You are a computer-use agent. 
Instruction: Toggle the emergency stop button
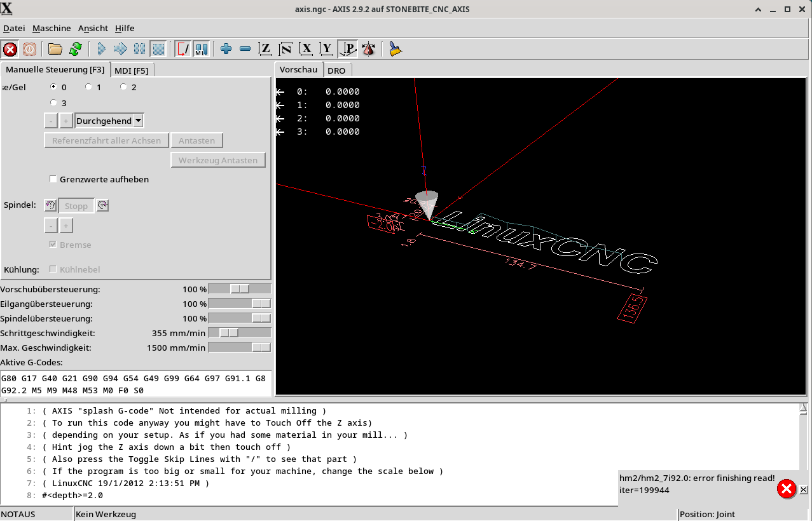click(x=10, y=49)
